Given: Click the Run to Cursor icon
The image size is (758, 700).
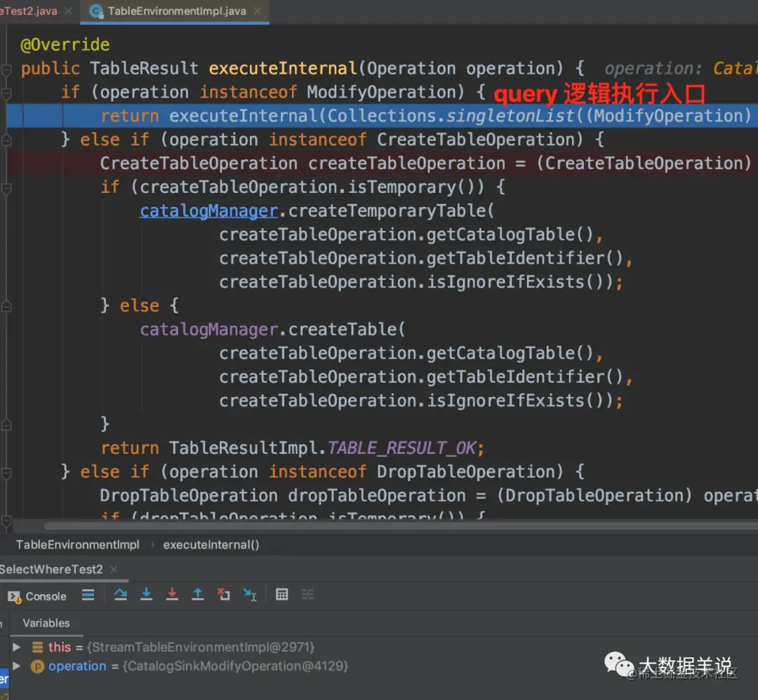Looking at the screenshot, I should click(249, 595).
